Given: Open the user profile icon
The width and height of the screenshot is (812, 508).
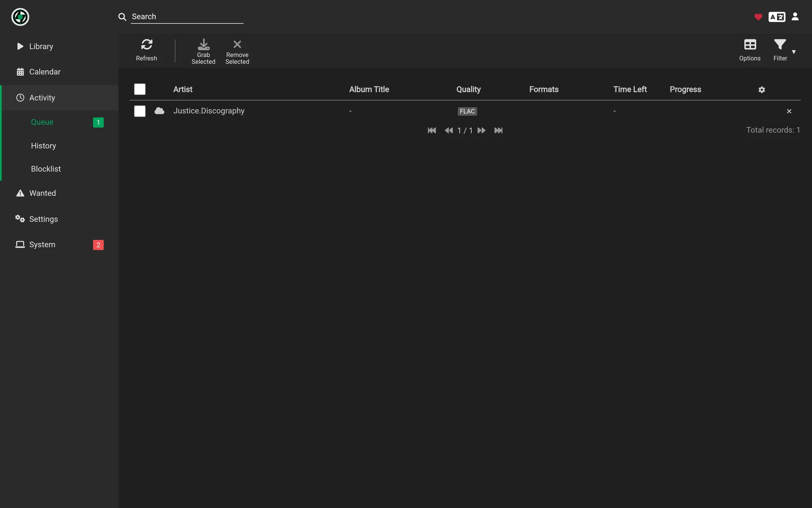Looking at the screenshot, I should (x=795, y=17).
